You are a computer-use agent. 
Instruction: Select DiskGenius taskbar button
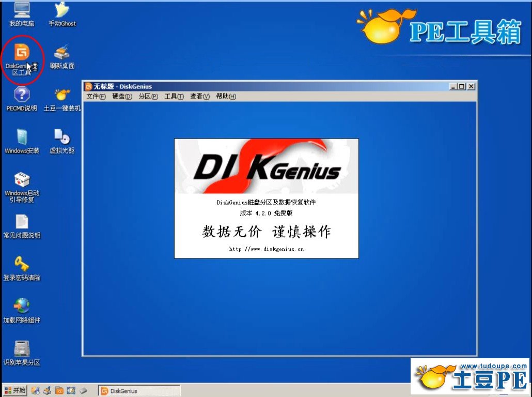tap(139, 391)
